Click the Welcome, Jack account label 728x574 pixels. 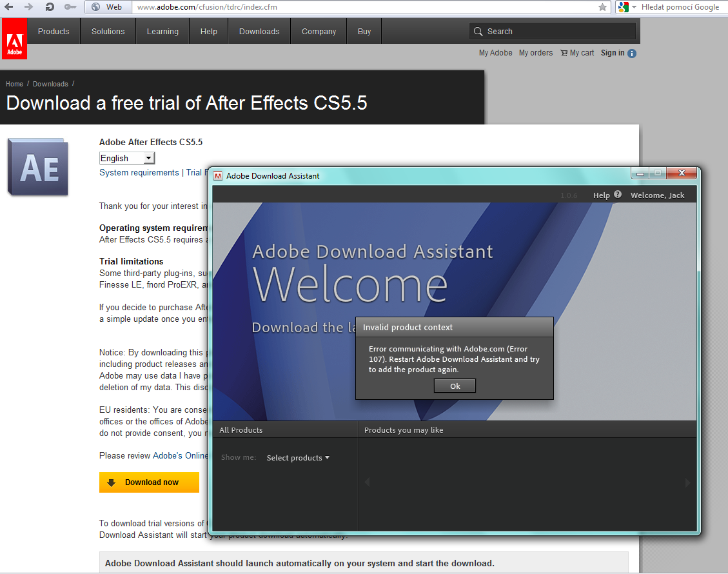pyautogui.click(x=658, y=195)
